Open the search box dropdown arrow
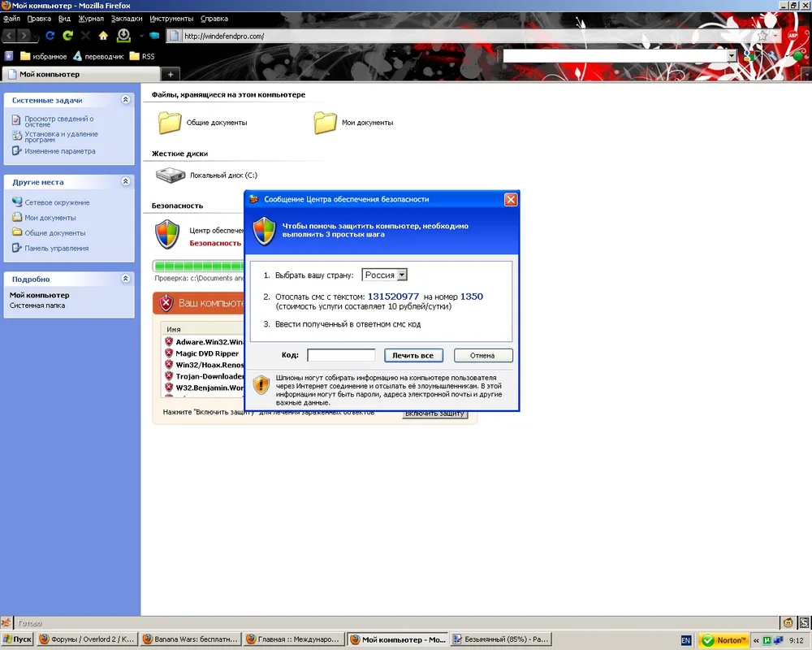The height and width of the screenshot is (650, 812). tap(732, 55)
